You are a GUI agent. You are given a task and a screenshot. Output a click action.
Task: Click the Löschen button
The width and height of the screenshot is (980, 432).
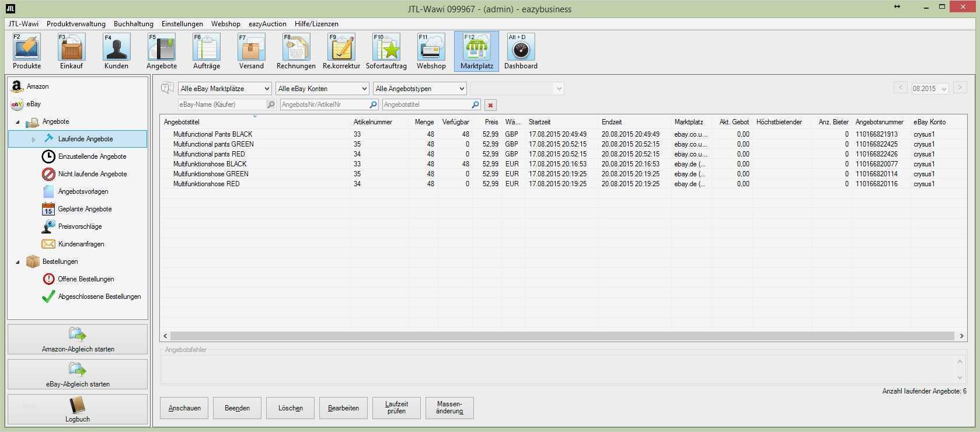pyautogui.click(x=290, y=408)
